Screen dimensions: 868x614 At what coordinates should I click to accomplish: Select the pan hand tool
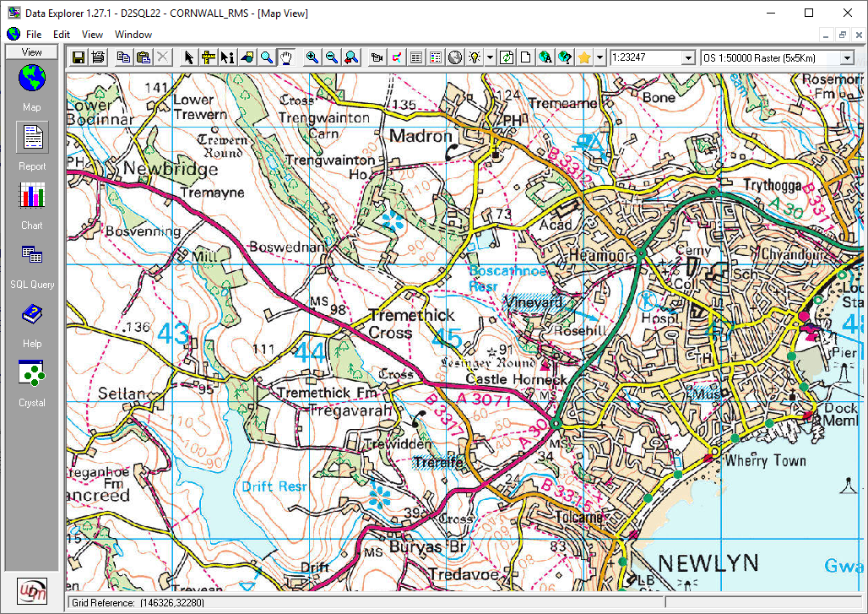[x=287, y=57]
